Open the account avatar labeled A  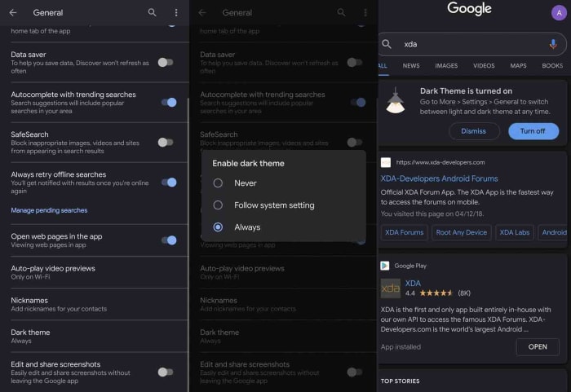coord(559,13)
